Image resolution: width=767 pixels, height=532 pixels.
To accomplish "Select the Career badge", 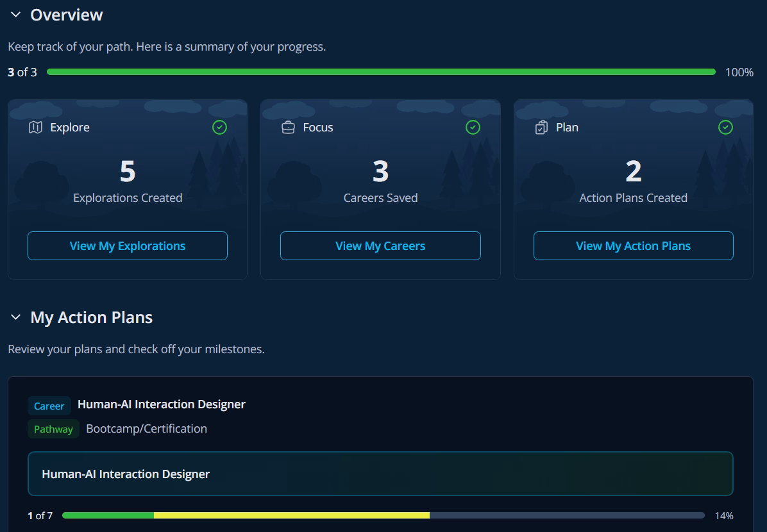I will 49,406.
